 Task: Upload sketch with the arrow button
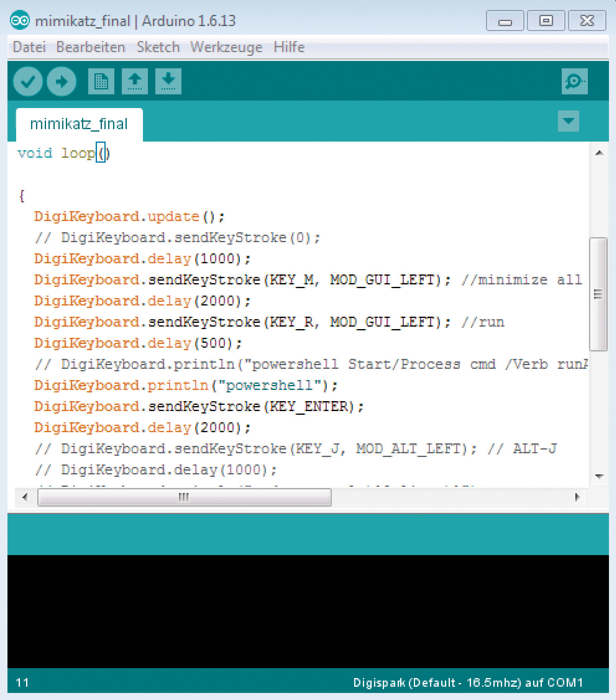(x=61, y=82)
